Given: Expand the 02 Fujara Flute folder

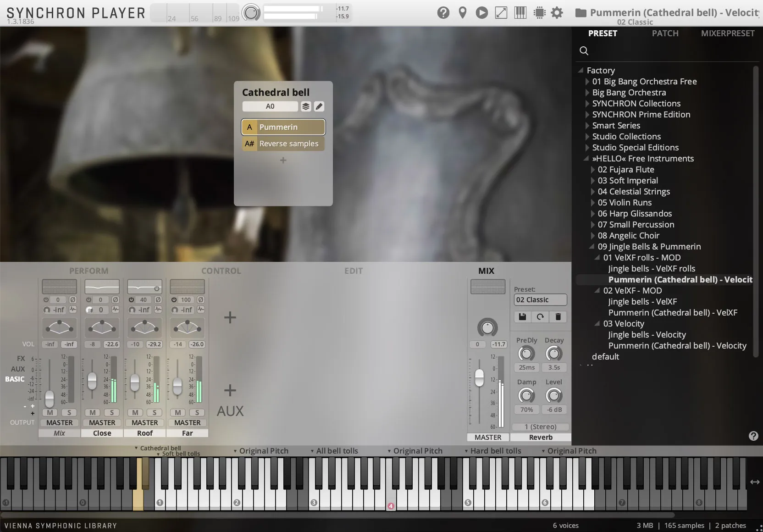Looking at the screenshot, I should click(593, 170).
